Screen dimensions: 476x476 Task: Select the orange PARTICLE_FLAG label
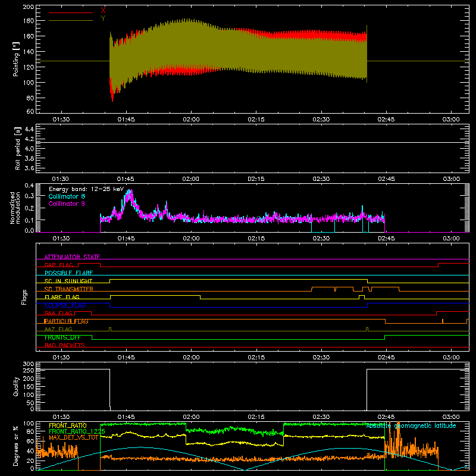(x=66, y=321)
